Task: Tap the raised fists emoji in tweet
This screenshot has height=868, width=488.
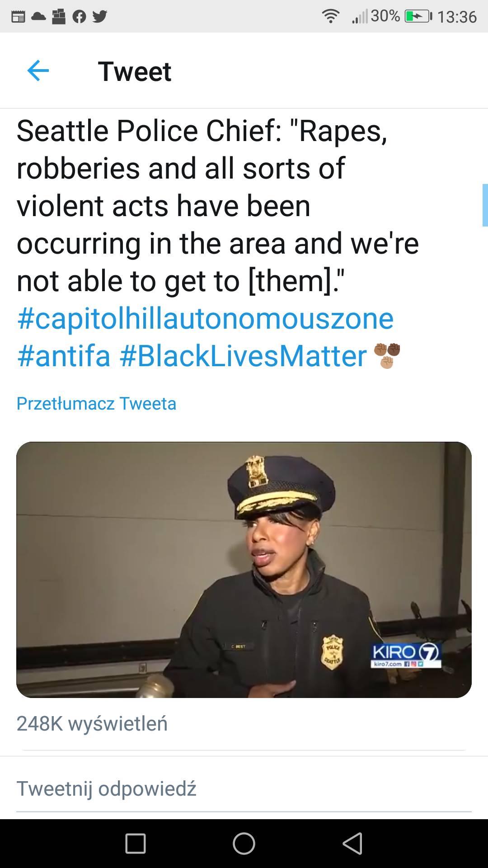Action: click(387, 355)
